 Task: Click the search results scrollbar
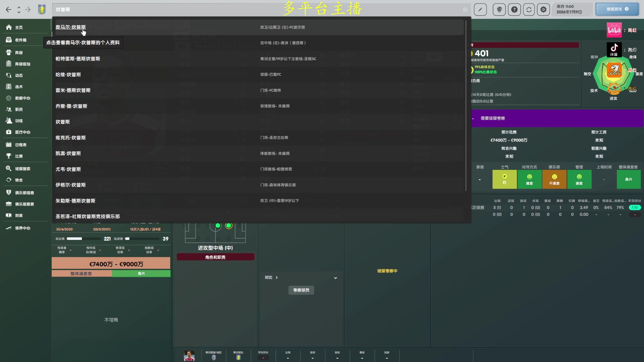466,106
